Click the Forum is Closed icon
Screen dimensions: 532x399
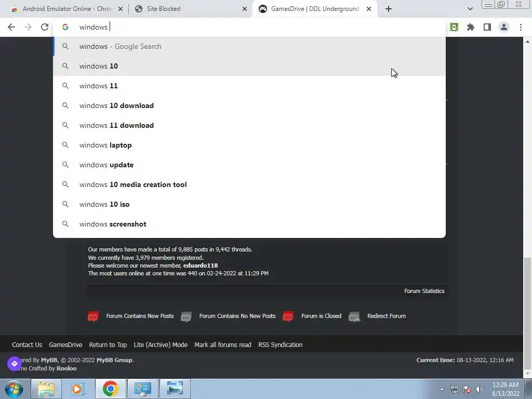[288, 316]
